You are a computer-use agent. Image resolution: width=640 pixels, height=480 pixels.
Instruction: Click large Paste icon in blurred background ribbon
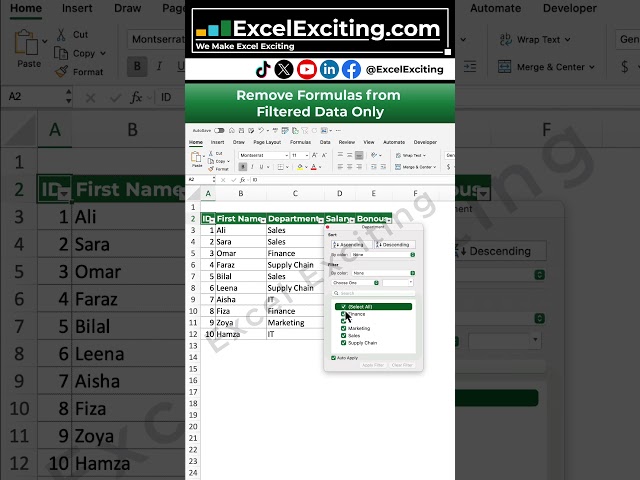tap(27, 42)
